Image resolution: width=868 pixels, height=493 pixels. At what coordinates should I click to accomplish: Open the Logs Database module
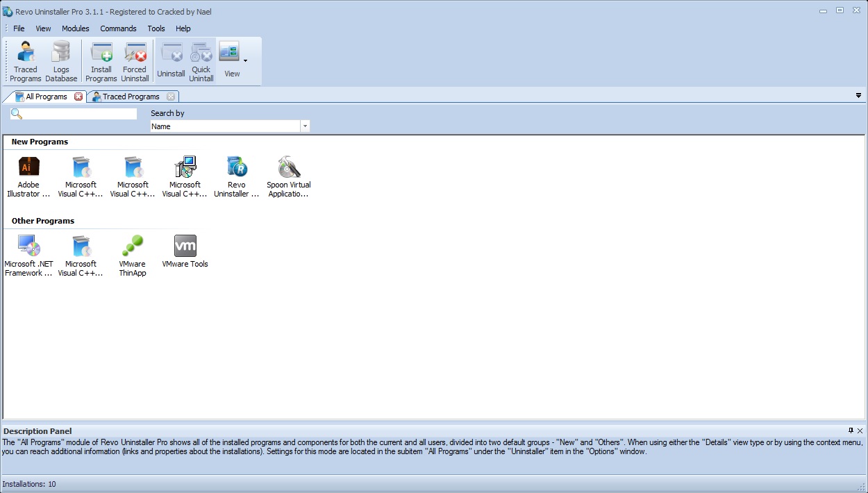coord(61,62)
